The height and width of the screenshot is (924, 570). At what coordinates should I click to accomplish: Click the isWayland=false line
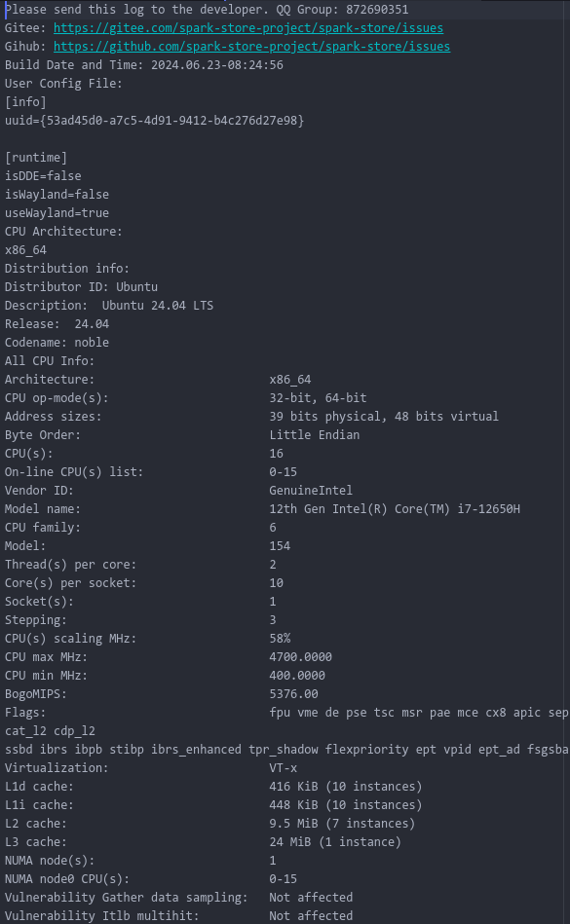point(57,194)
